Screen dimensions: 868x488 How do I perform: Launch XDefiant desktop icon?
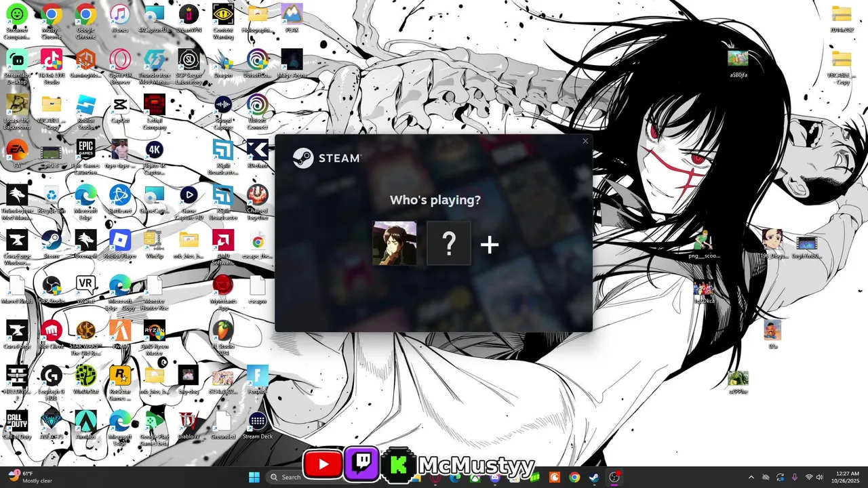click(257, 154)
